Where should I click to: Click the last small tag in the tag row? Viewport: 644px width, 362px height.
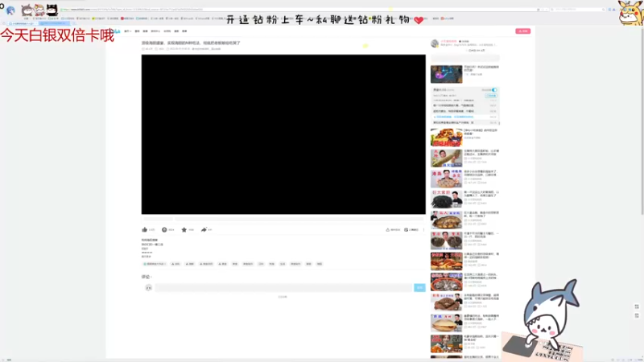pyautogui.click(x=320, y=264)
